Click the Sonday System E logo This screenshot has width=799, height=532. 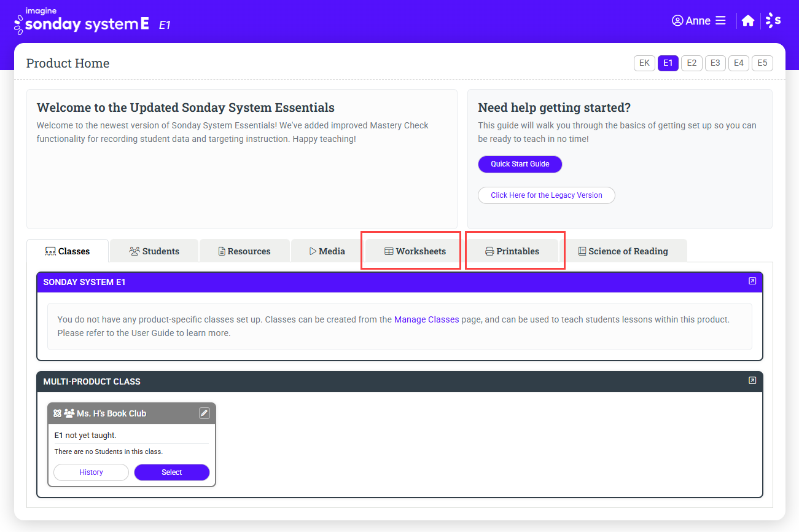pyautogui.click(x=82, y=23)
